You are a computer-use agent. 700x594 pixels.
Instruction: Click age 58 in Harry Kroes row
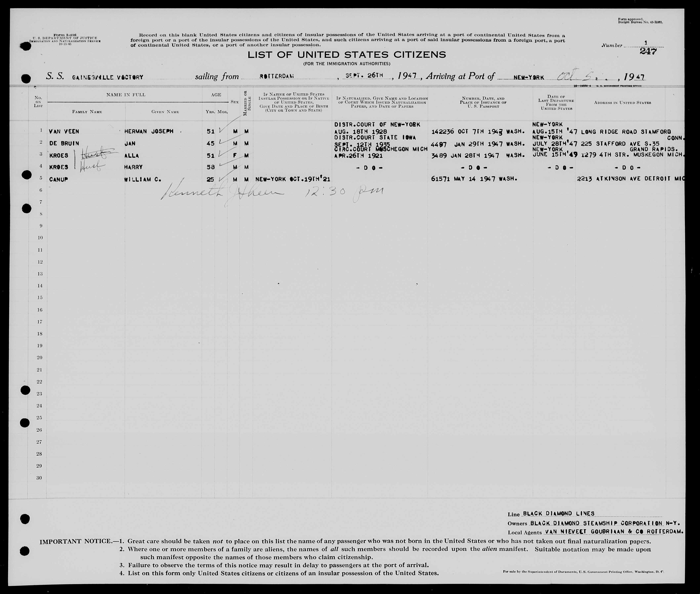point(210,167)
